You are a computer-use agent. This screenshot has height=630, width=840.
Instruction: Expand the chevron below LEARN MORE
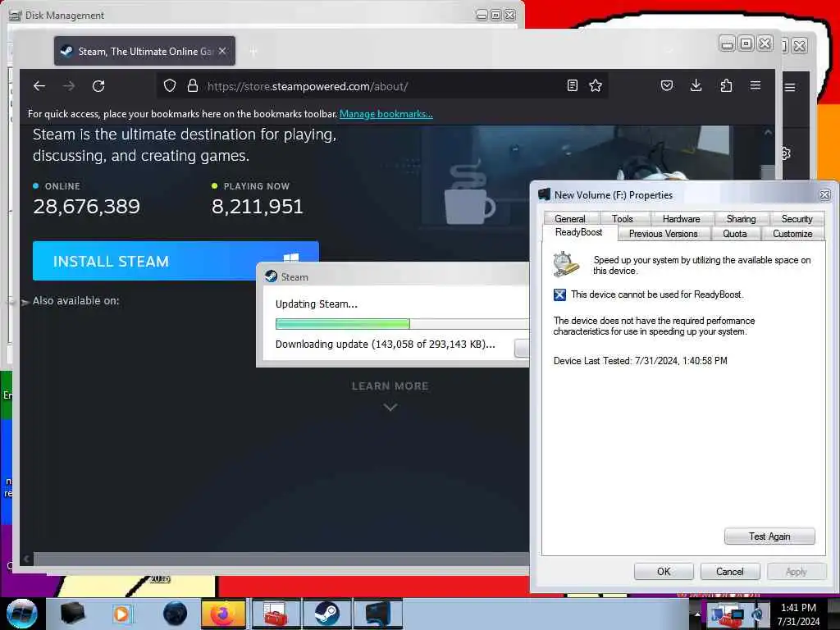[x=390, y=407]
